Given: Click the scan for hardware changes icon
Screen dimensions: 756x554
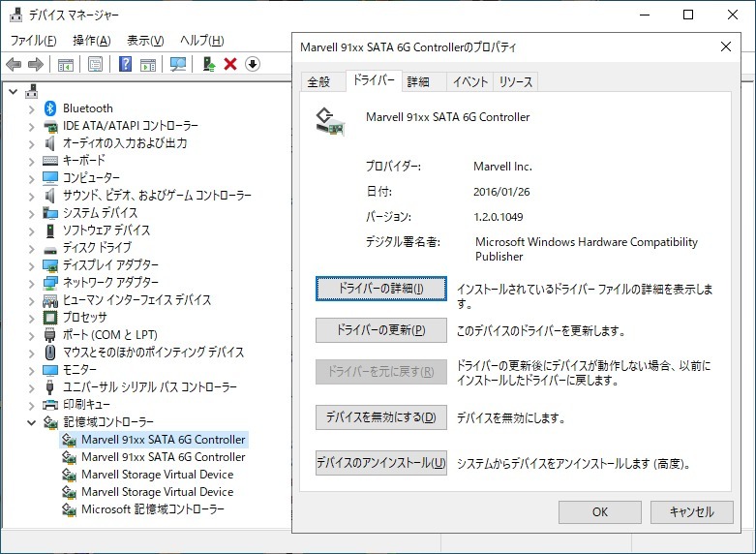Looking at the screenshot, I should click(x=178, y=64).
